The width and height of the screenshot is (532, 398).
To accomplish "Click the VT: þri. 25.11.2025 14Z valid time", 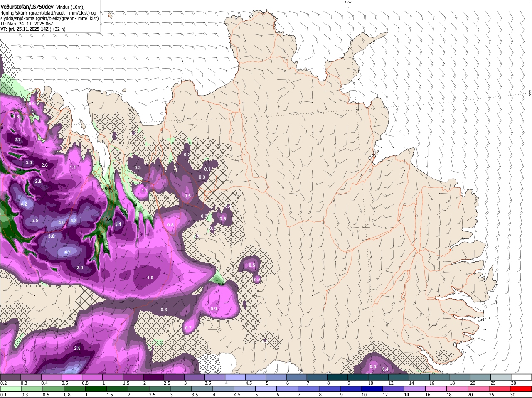I will pyautogui.click(x=25, y=29).
